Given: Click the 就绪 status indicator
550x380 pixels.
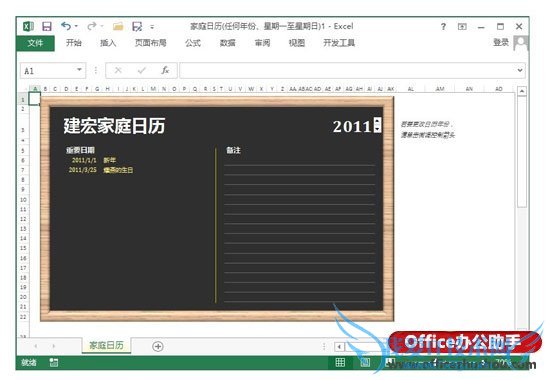Looking at the screenshot, I should click(x=29, y=362).
